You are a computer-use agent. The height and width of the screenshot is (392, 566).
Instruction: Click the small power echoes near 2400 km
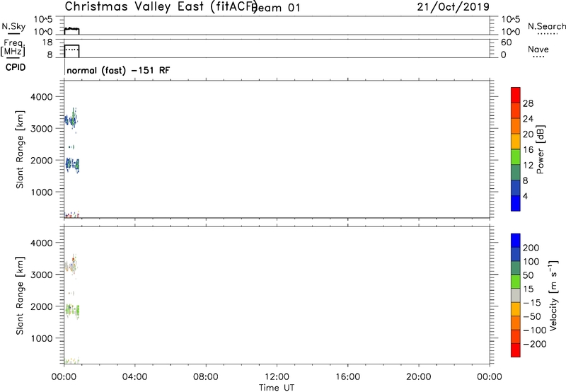coord(71,147)
